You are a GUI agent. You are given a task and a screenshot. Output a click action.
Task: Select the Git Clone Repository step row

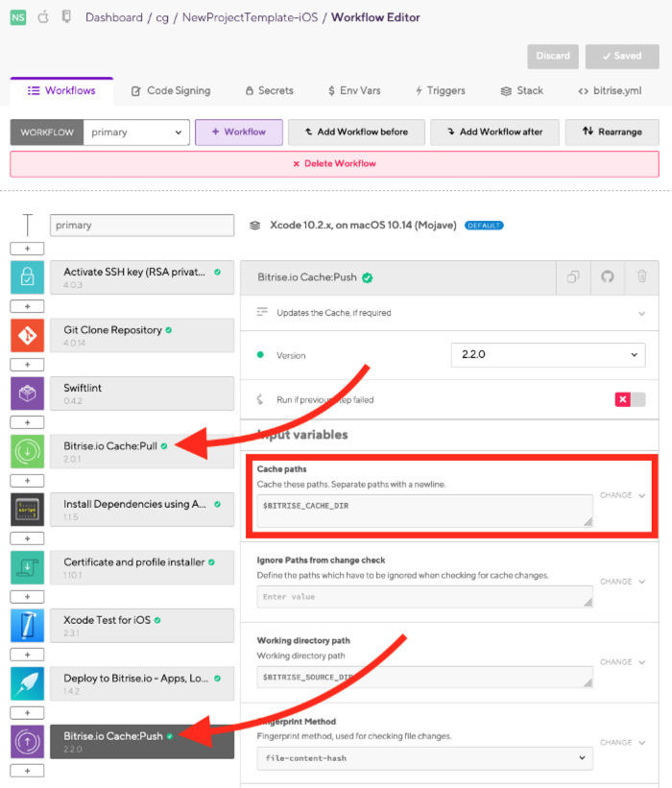(x=142, y=335)
